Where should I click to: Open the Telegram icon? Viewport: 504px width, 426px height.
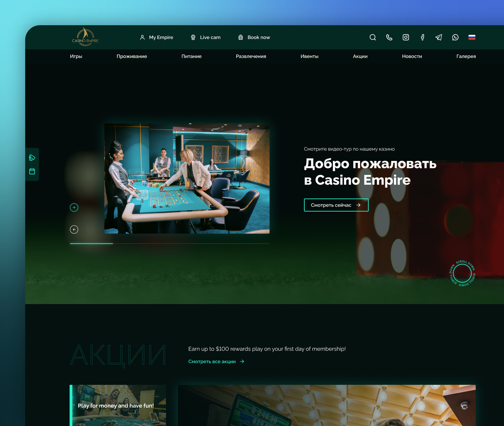point(439,37)
